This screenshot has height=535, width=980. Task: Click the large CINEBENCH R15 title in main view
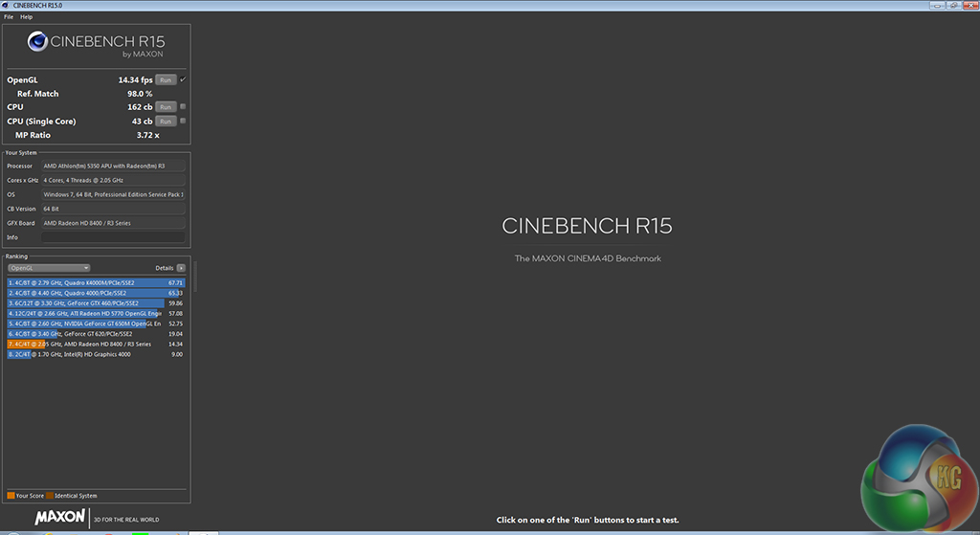(587, 226)
